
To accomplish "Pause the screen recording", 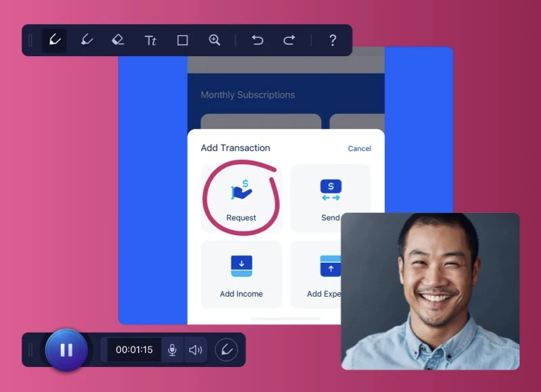I will (x=66, y=349).
